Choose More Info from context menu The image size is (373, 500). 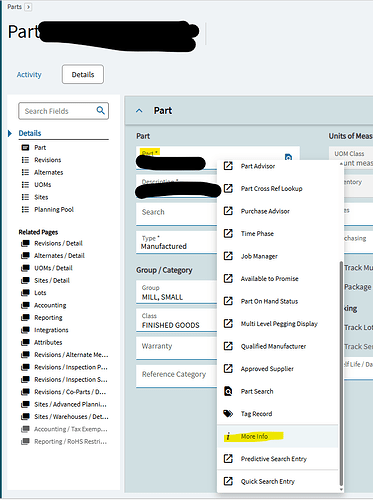coord(277,436)
